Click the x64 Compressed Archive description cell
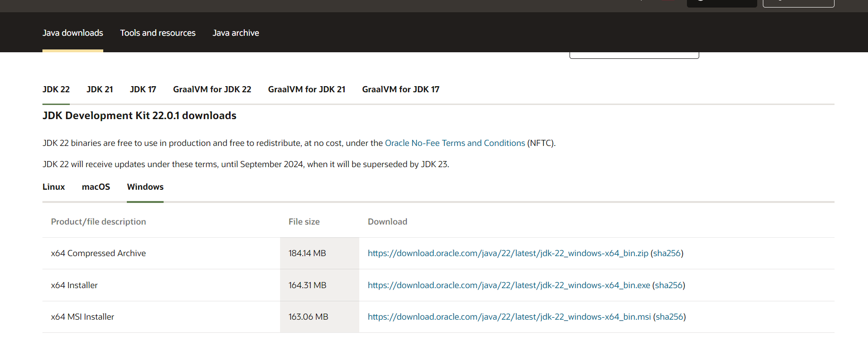This screenshot has height=347, width=868. [x=161, y=253]
